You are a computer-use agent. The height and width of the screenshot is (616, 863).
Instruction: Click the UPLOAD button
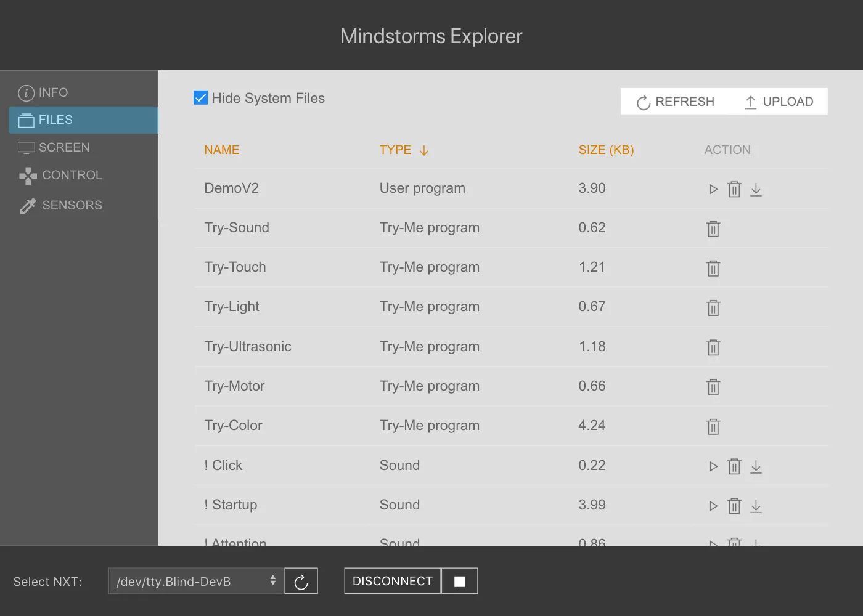pos(779,102)
